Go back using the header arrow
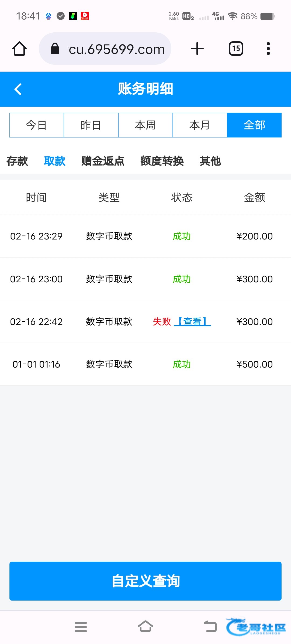The height and width of the screenshot is (644, 291). [18, 89]
